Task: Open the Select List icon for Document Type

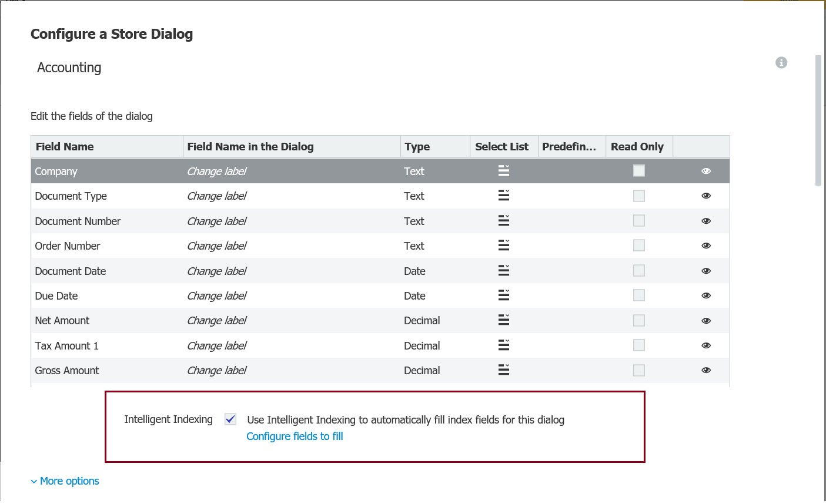Action: pyautogui.click(x=503, y=195)
